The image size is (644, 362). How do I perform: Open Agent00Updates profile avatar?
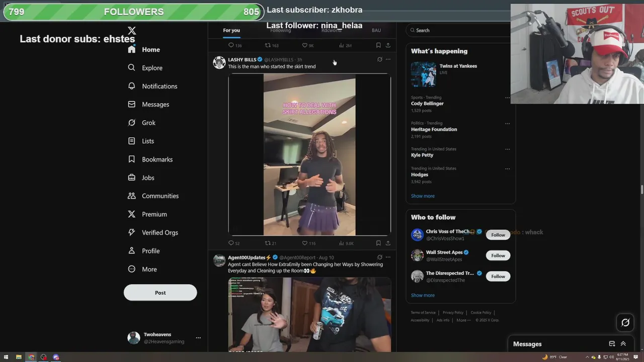point(219,260)
